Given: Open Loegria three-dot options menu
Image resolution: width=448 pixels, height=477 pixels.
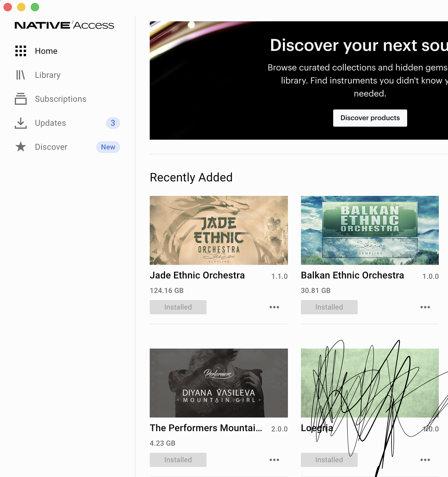Looking at the screenshot, I should (425, 460).
